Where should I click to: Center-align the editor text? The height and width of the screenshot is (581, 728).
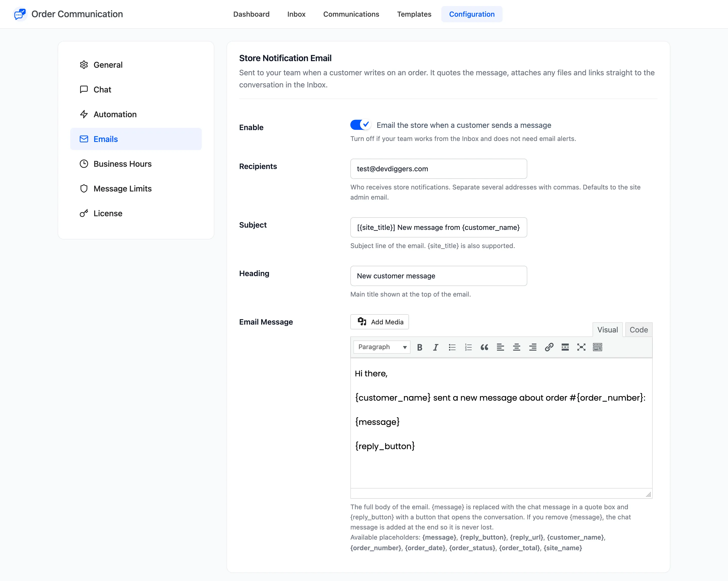coord(517,347)
